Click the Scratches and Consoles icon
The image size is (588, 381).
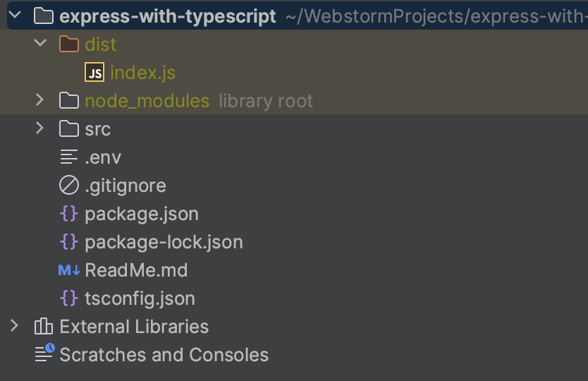[x=44, y=353]
